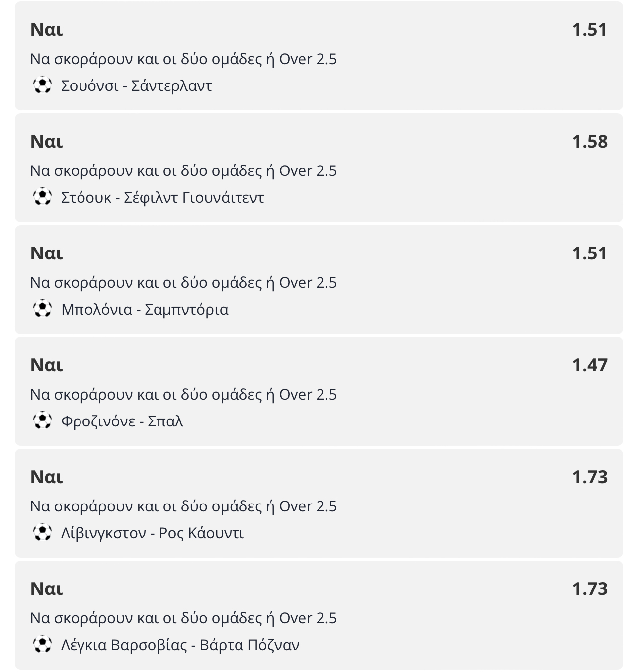The width and height of the screenshot is (638, 672).
Task: Select the 1.51 odds for Σουόνσι match
Action: click(590, 29)
